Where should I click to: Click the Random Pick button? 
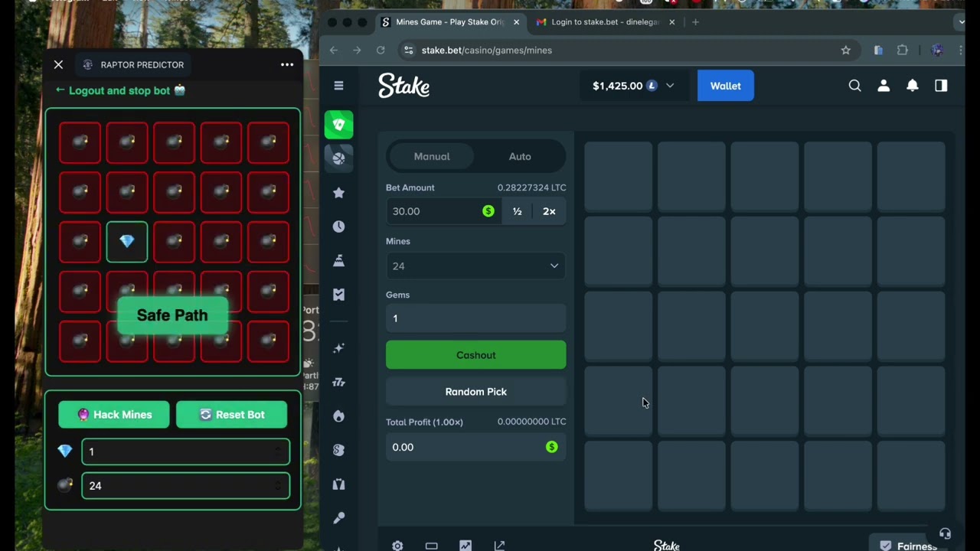[x=475, y=392]
